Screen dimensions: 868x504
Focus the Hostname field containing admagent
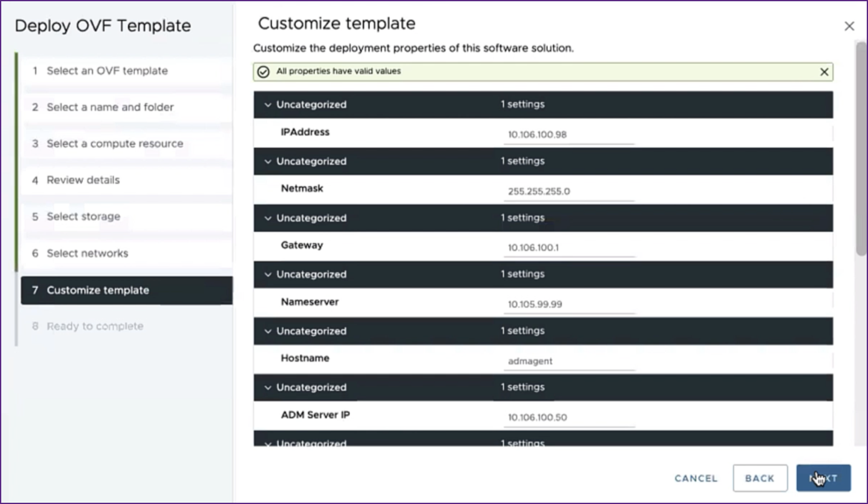tap(568, 361)
